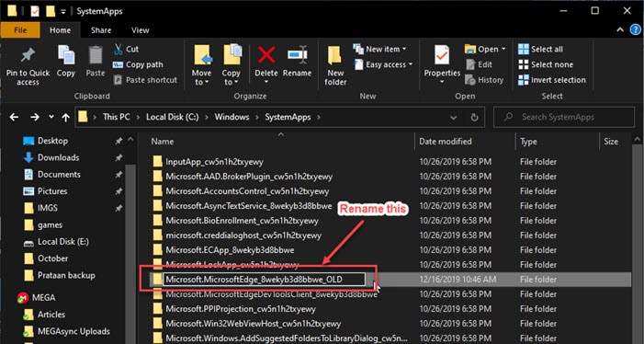Select Microsoft.PPIProjection folder
Image resolution: width=644 pixels, height=344 pixels.
[x=241, y=309]
